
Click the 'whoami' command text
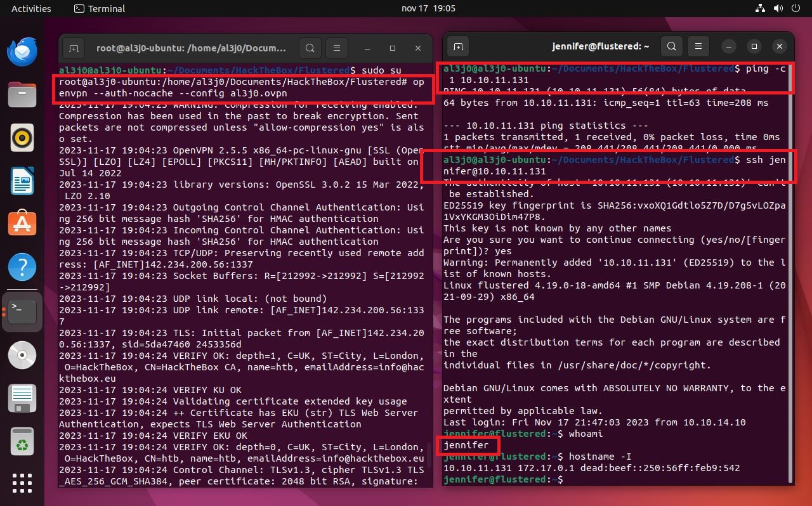pyautogui.click(x=586, y=434)
